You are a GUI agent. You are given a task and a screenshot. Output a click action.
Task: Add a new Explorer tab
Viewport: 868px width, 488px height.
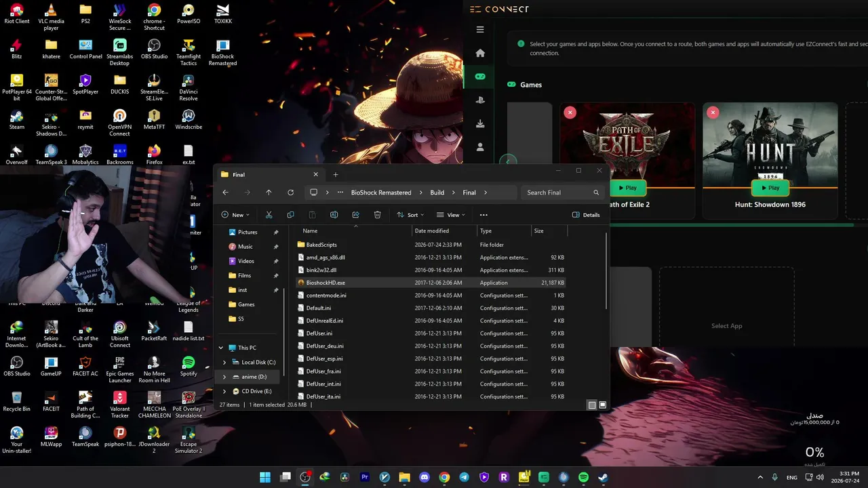point(335,175)
